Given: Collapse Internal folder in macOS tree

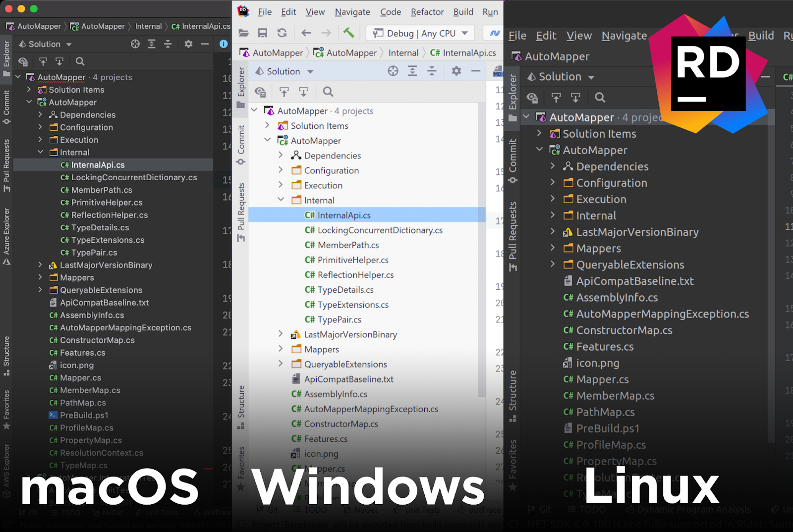Looking at the screenshot, I should coord(40,152).
